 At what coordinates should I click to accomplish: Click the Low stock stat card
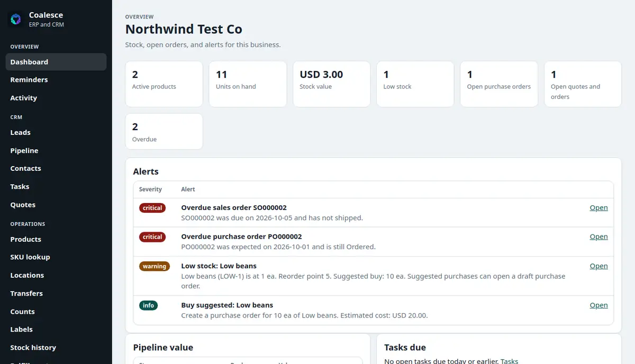pyautogui.click(x=415, y=84)
